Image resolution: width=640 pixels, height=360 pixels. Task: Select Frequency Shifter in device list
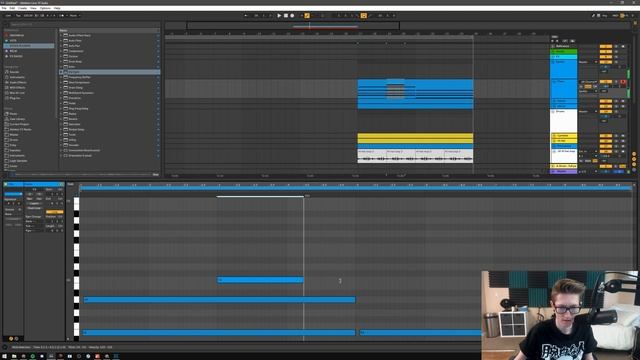80,77
